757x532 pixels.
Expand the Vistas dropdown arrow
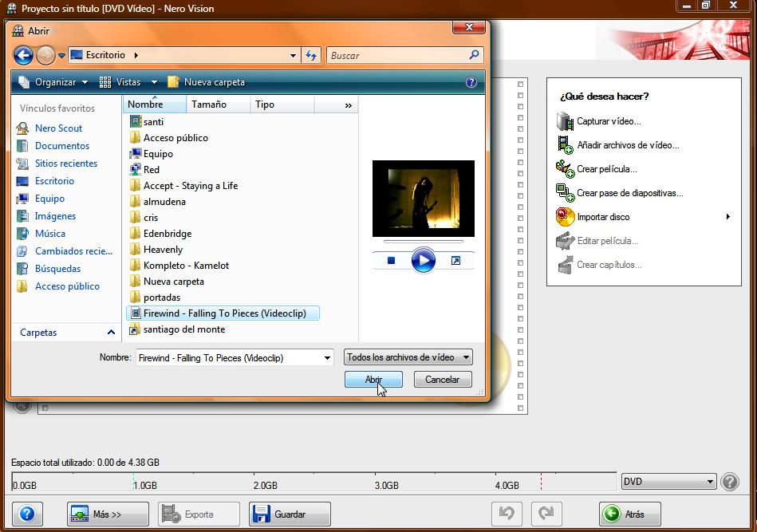(154, 83)
